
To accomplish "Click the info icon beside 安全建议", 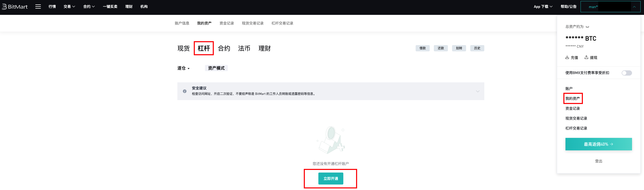I will [185, 91].
